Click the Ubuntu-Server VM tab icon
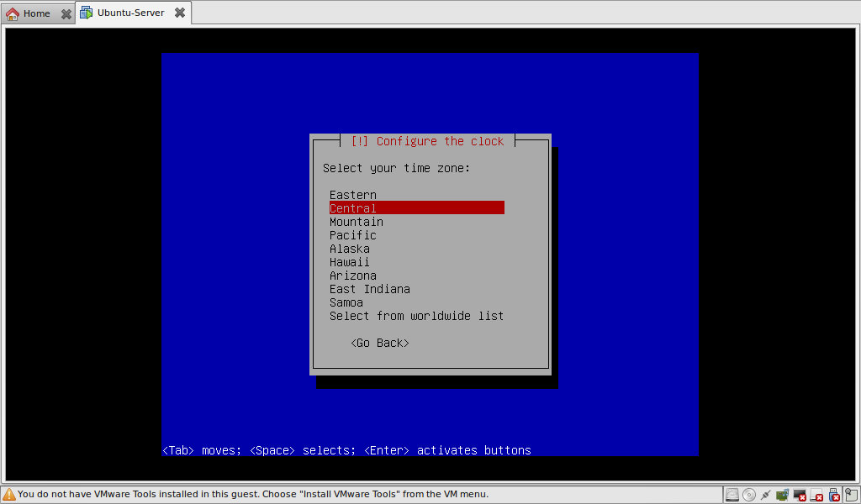 coord(87,13)
